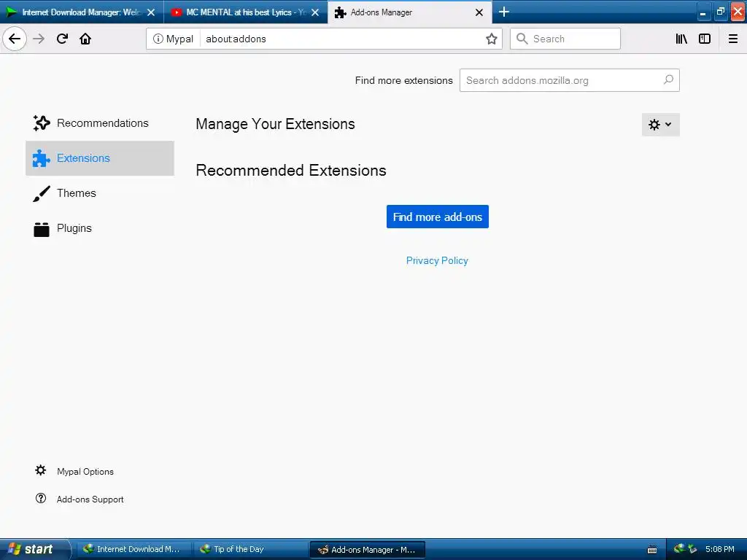
Task: Switch to MC MENTAL Lyrics YouTube tab
Action: [x=246, y=12]
